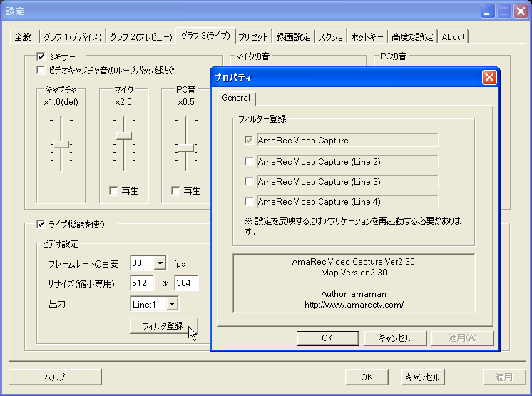
Task: Enable ビデオキャプチャ音のループバックを防ぐ checkbox
Action: click(x=41, y=70)
